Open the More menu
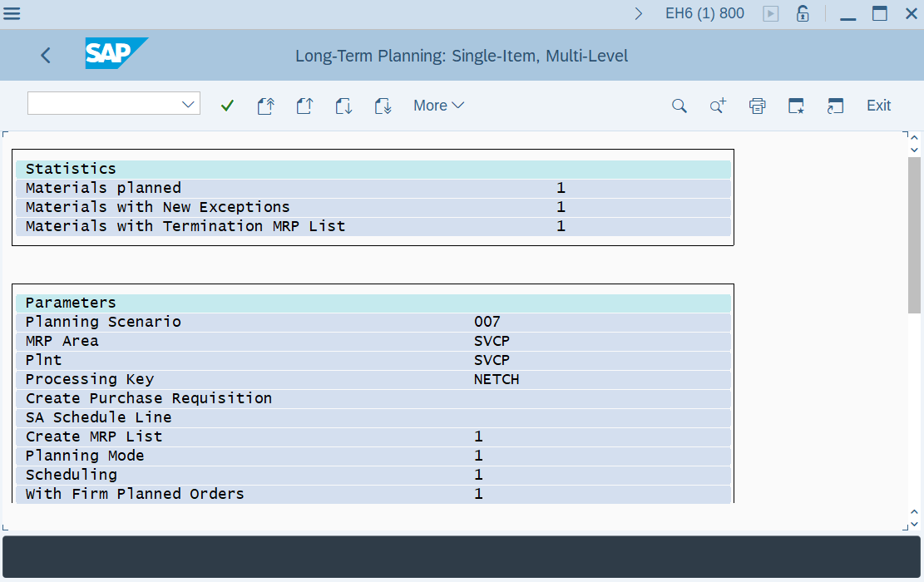 tap(438, 106)
